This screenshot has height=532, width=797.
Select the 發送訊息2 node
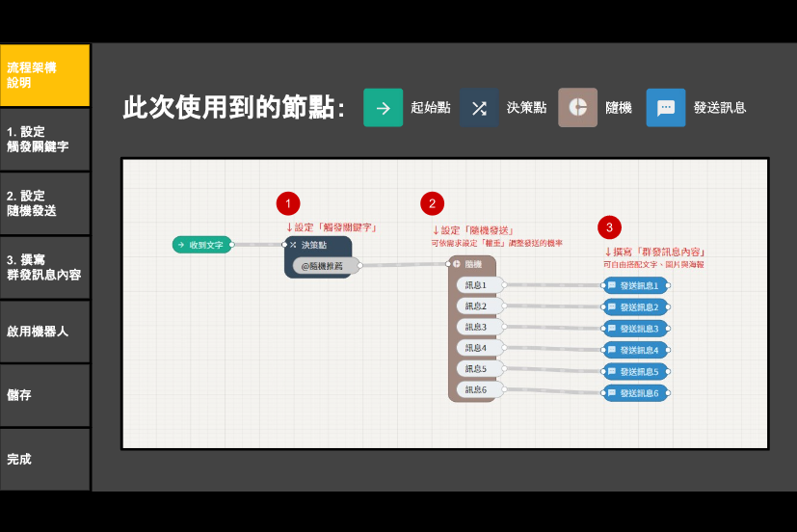635,306
